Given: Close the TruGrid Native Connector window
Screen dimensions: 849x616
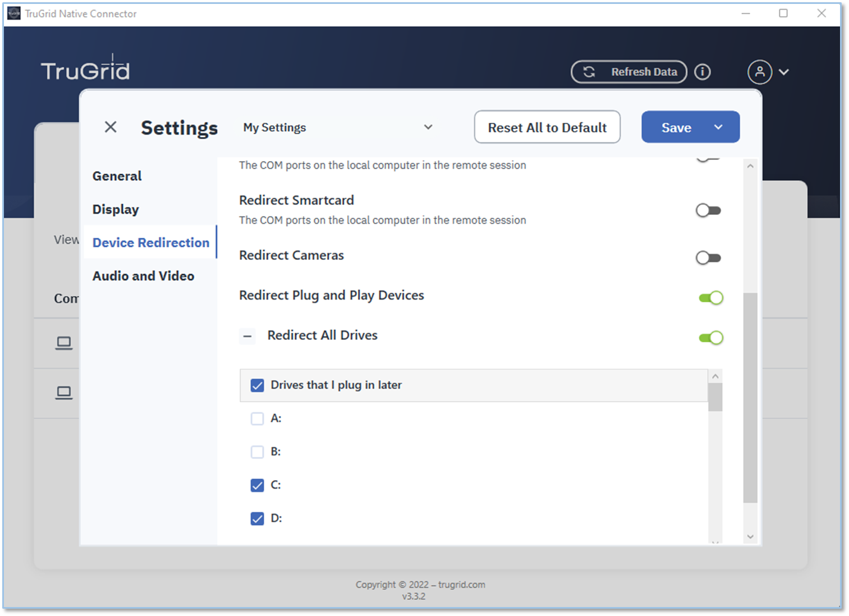Looking at the screenshot, I should 822,13.
